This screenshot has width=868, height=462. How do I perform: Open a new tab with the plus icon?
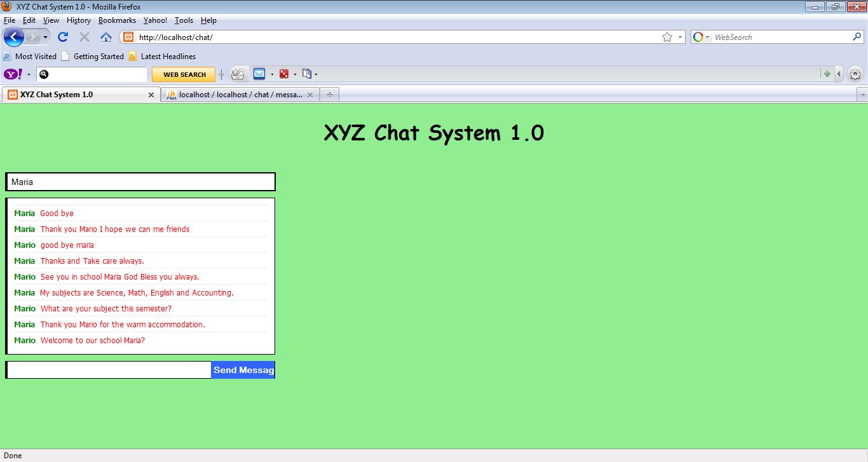click(329, 94)
